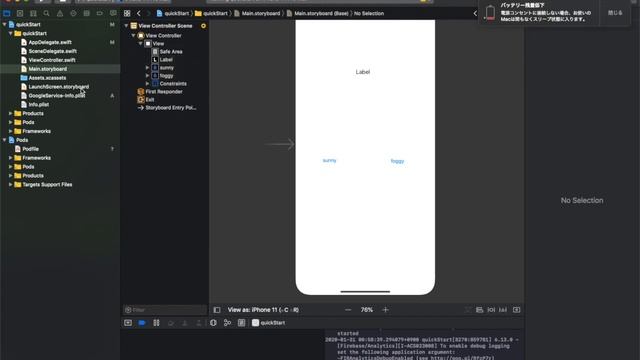Open Info.plist file
The image size is (640, 360).
coord(38,104)
